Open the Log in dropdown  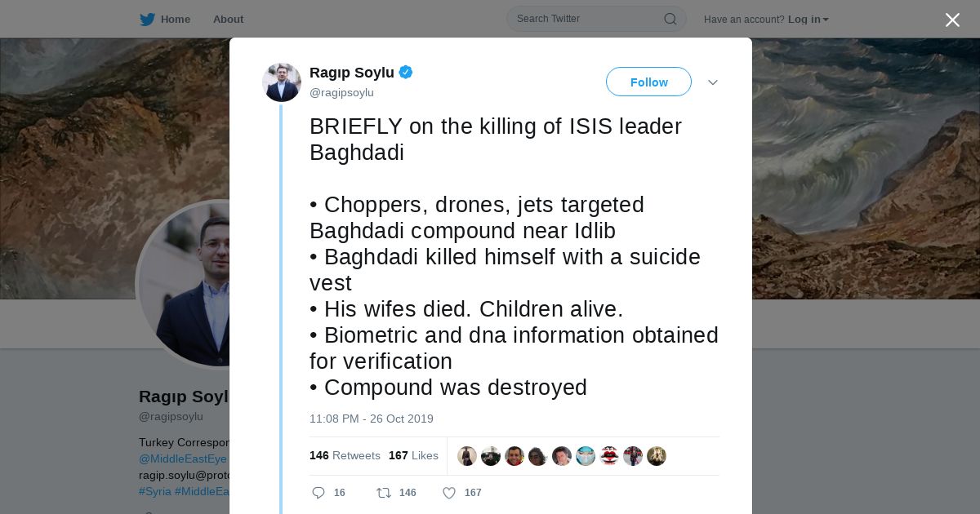[808, 20]
